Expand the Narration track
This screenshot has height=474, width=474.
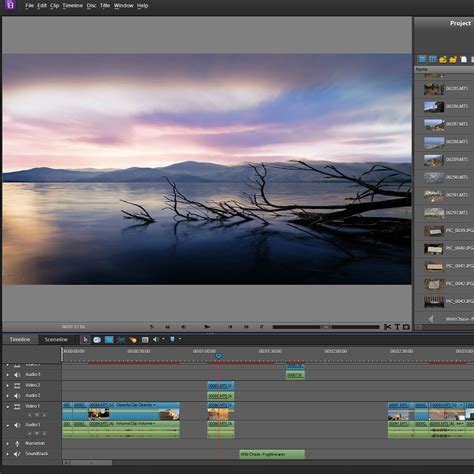pos(8,444)
